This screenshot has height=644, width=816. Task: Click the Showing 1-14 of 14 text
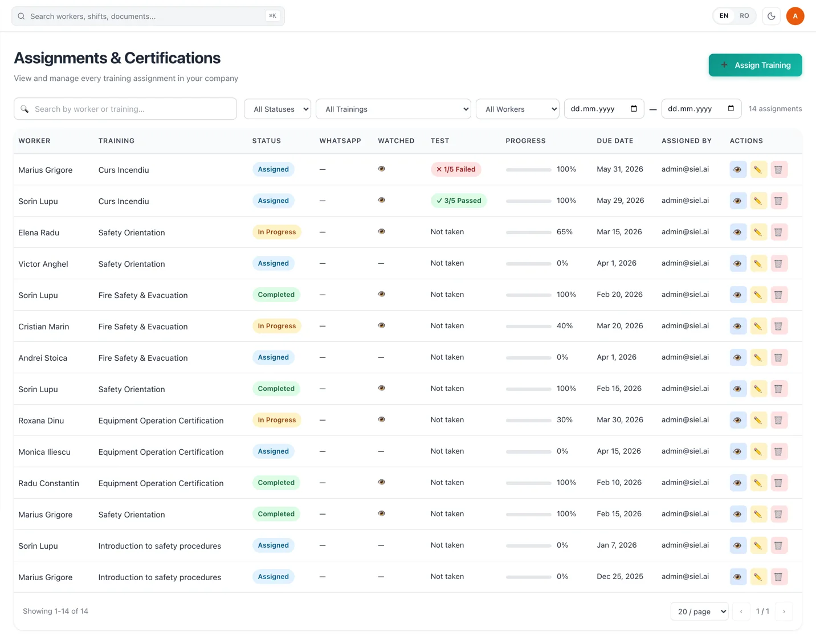tap(55, 612)
